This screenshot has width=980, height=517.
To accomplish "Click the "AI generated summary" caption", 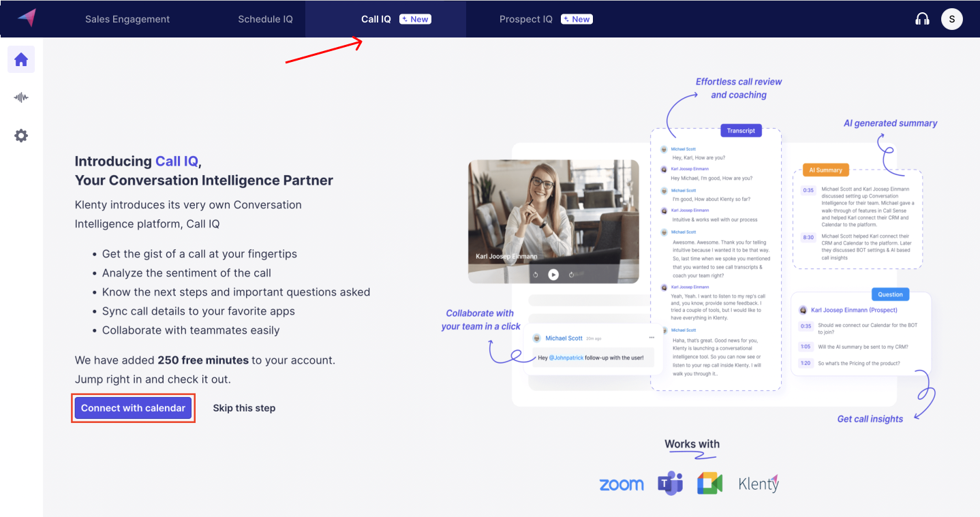I will pyautogui.click(x=890, y=123).
